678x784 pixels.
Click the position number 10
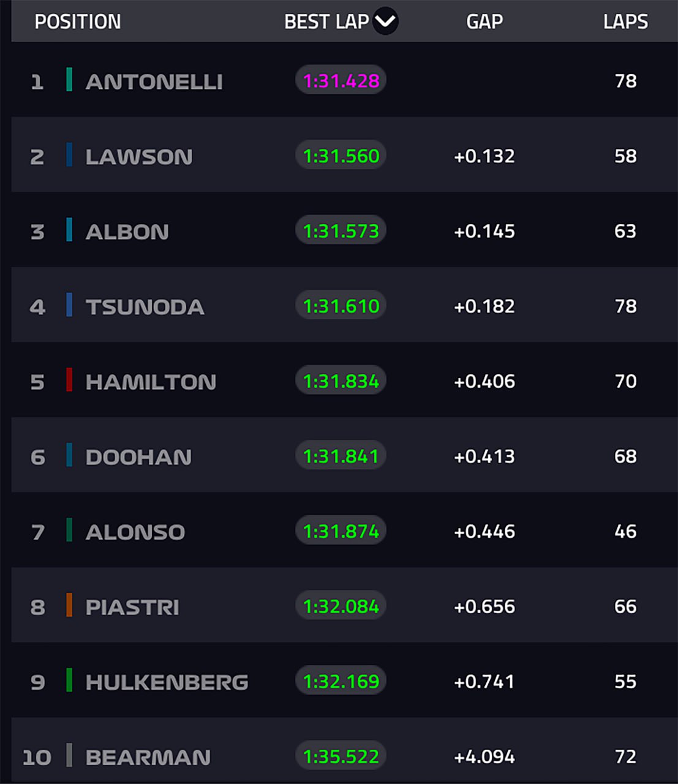point(37,758)
